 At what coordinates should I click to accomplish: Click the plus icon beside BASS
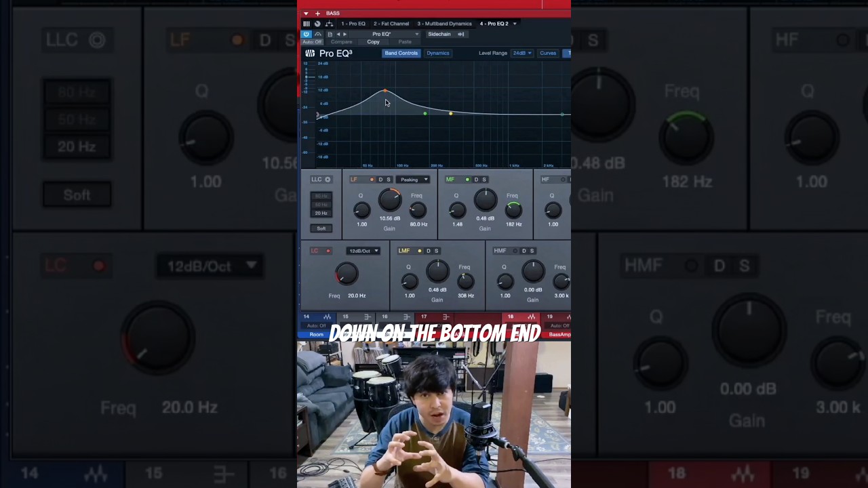317,14
